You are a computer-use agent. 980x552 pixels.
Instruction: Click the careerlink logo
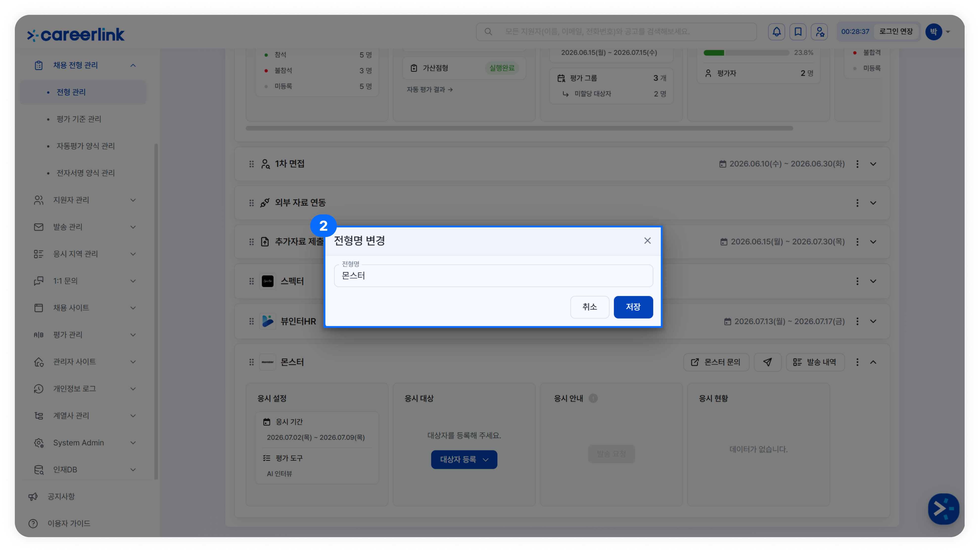point(76,35)
